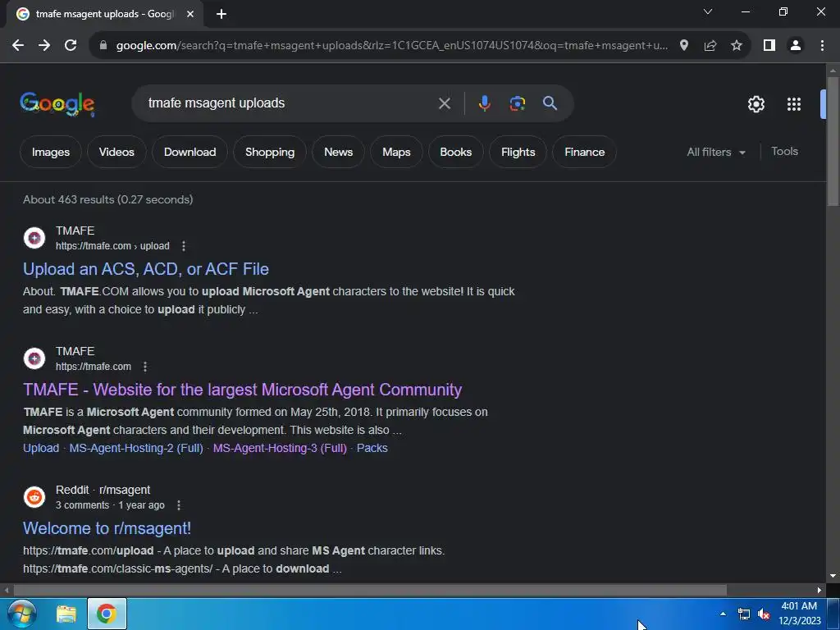840x630 pixels.
Task: Submit search with magnifier icon
Action: [x=550, y=103]
